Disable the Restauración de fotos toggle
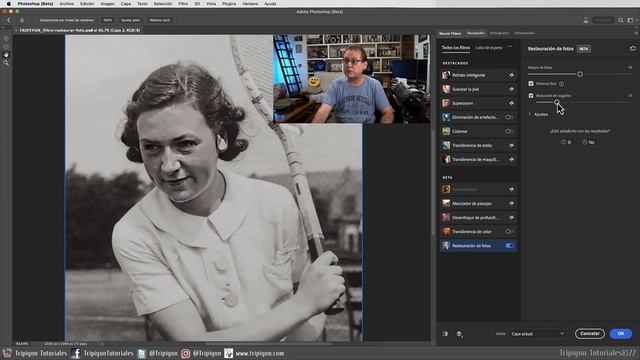The image size is (640, 360). pos(509,246)
